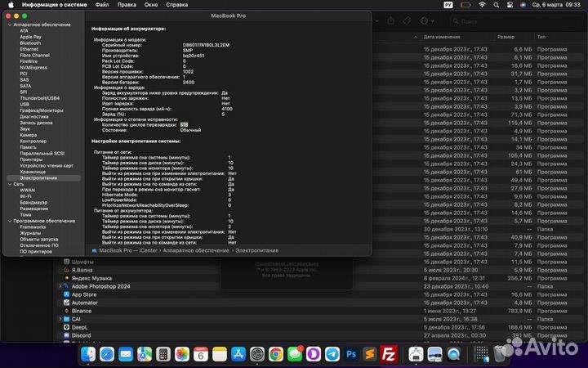Collapse the Аппаратное обеспечение section

pyautogui.click(x=10, y=25)
